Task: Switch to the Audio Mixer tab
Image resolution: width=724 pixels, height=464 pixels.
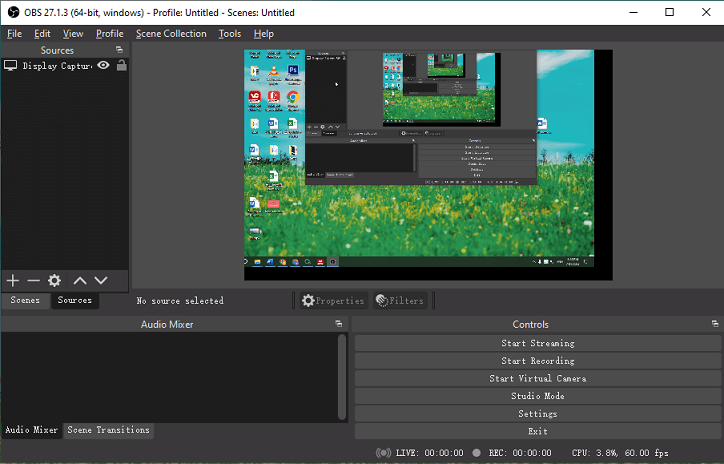Action: point(31,430)
